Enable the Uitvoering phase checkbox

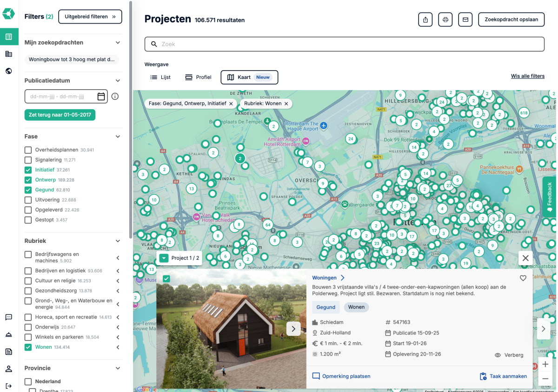(x=28, y=200)
